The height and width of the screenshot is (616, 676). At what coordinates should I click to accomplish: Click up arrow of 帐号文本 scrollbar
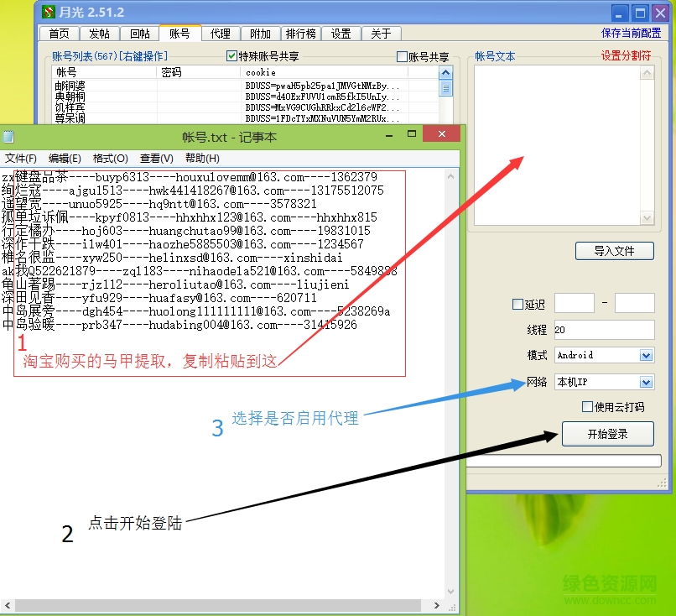[x=647, y=73]
